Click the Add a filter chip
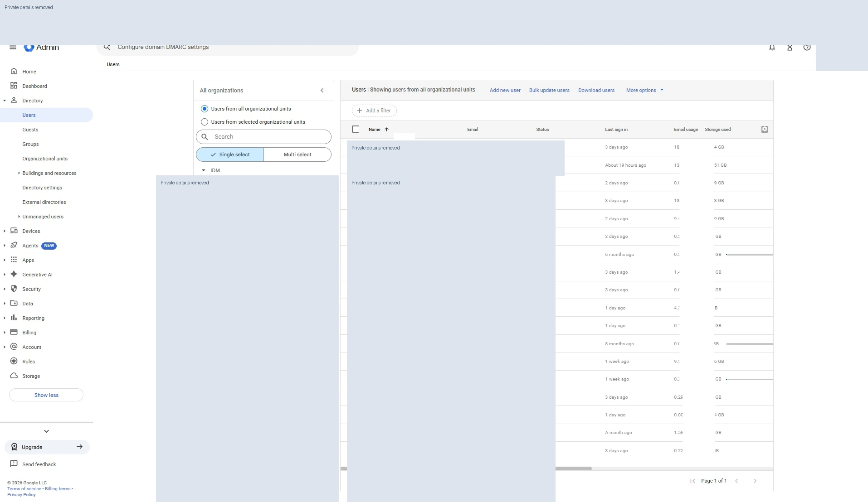This screenshot has height=502, width=868. 374,111
